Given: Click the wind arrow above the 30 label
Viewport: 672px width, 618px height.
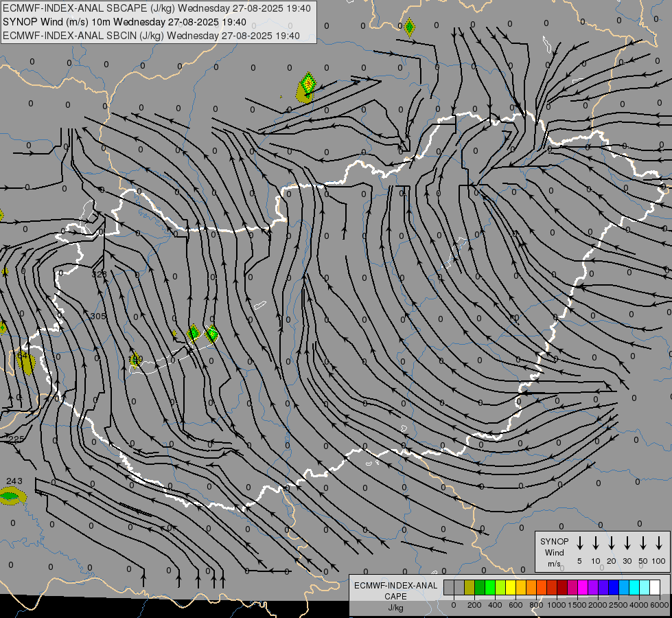Looking at the screenshot, I should (627, 543).
